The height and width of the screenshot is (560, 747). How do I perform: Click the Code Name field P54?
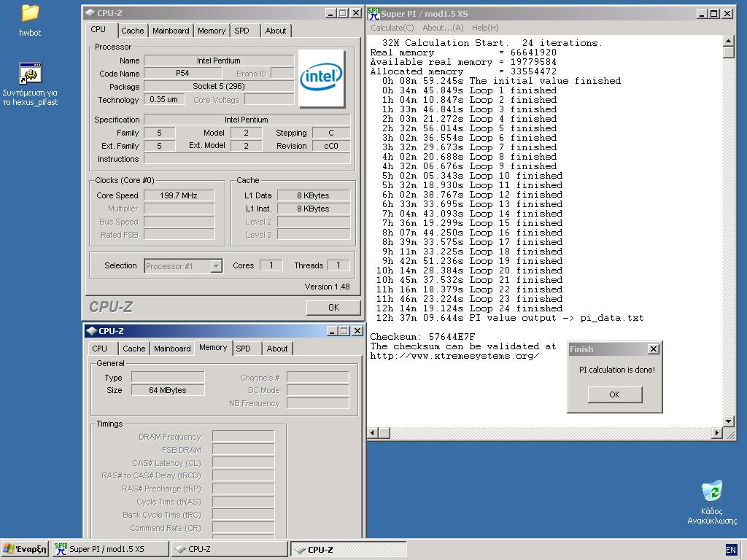point(182,74)
